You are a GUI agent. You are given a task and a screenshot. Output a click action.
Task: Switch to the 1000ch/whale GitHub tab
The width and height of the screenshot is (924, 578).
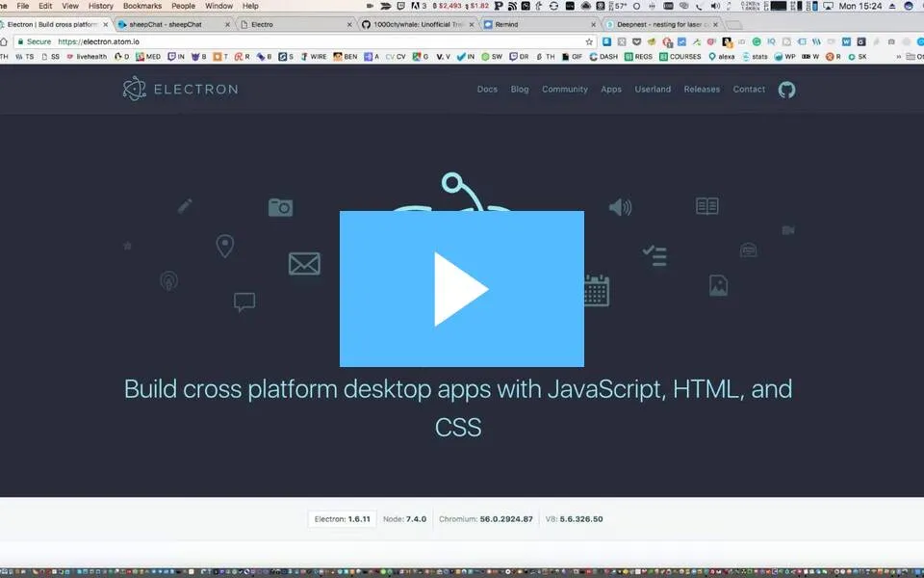[417, 25]
